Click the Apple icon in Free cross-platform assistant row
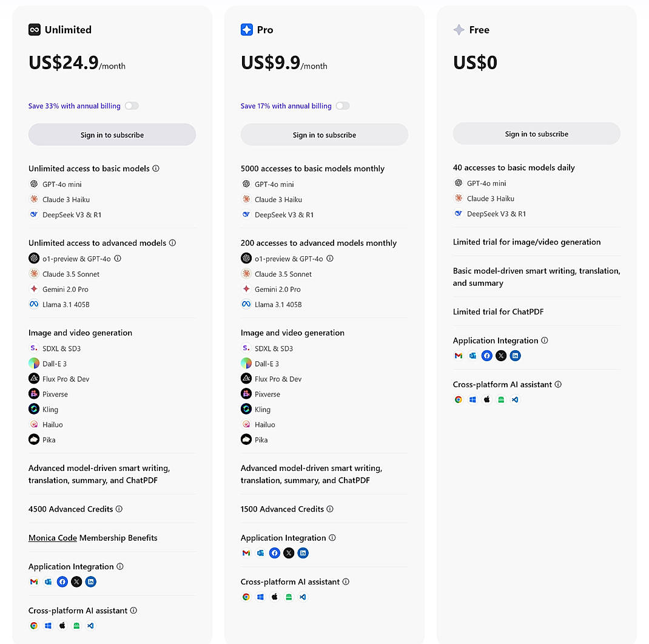 point(486,399)
